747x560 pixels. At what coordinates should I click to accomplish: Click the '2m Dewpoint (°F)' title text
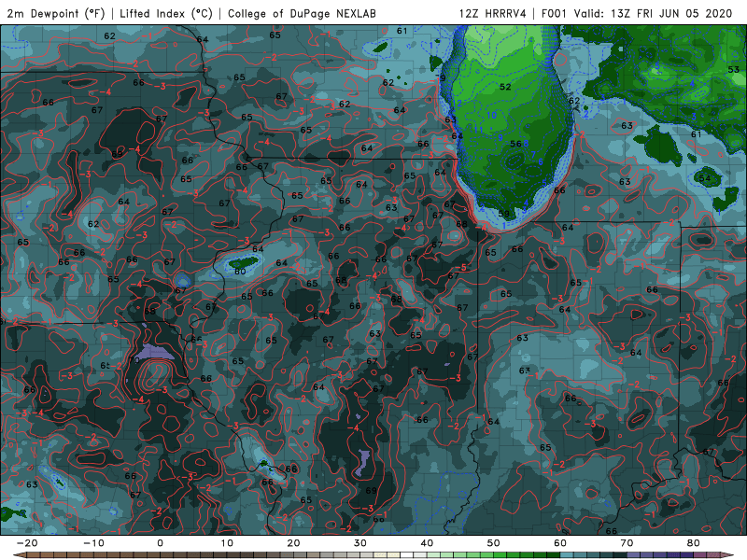pyautogui.click(x=56, y=13)
